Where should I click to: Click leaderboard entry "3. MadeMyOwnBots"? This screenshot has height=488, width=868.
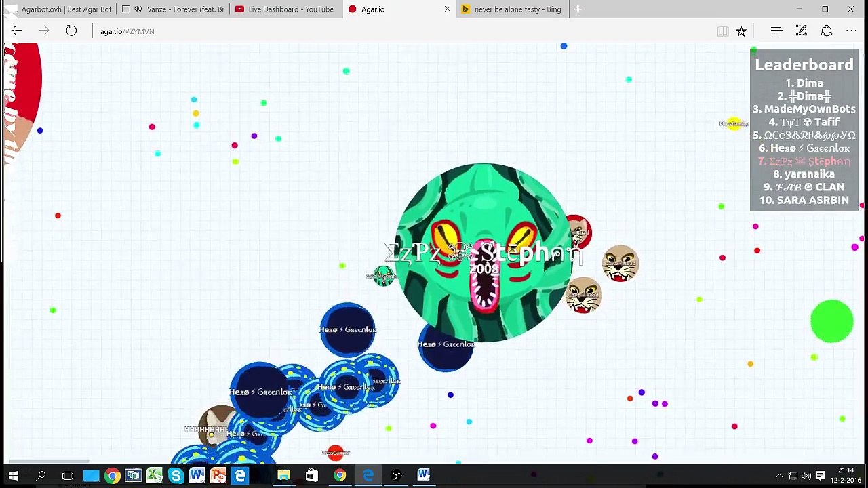click(x=804, y=109)
